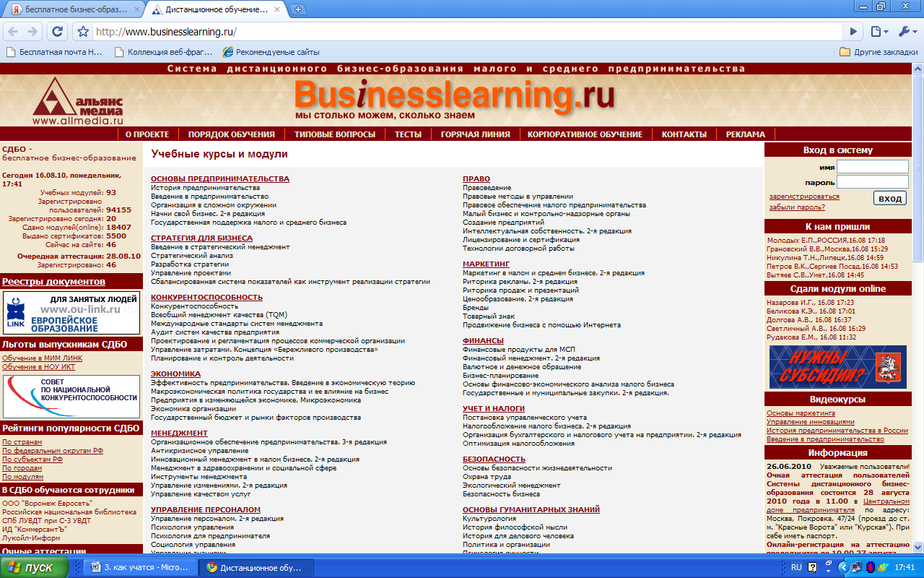Open the page menu icon in toolbar
Image resolution: width=924 pixels, height=578 pixels.
point(879,32)
